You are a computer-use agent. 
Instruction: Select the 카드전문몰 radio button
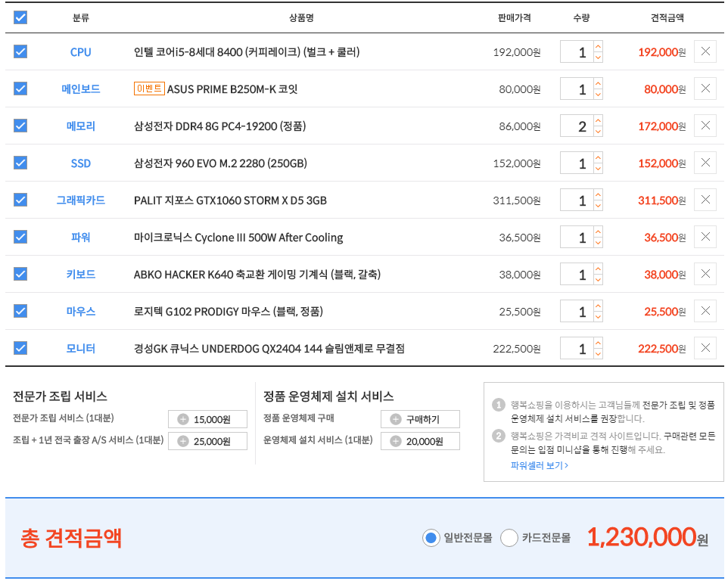pos(509,538)
